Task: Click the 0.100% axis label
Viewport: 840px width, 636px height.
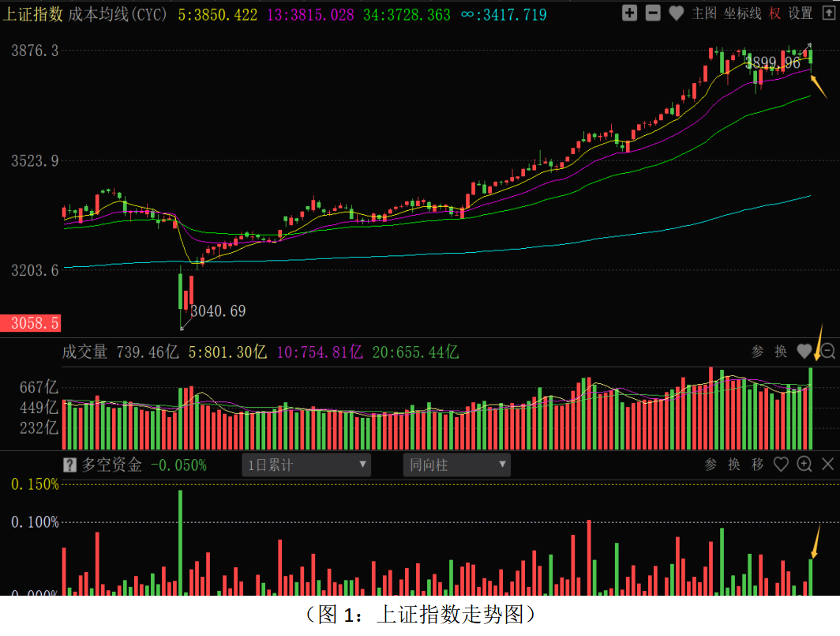Action: 35,521
